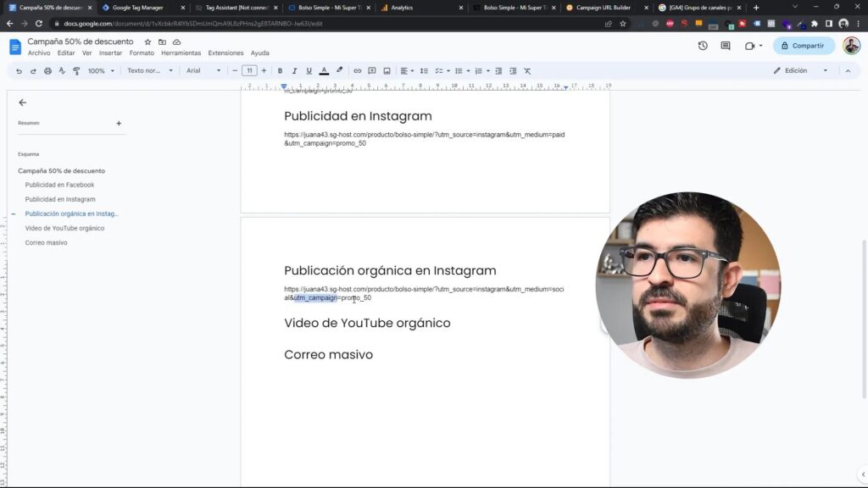Image resolution: width=868 pixels, height=488 pixels.
Task: Print the document using the printer icon
Action: (47, 71)
